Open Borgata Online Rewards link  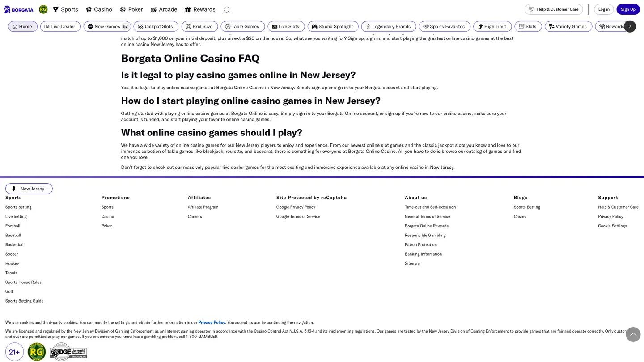(x=427, y=226)
